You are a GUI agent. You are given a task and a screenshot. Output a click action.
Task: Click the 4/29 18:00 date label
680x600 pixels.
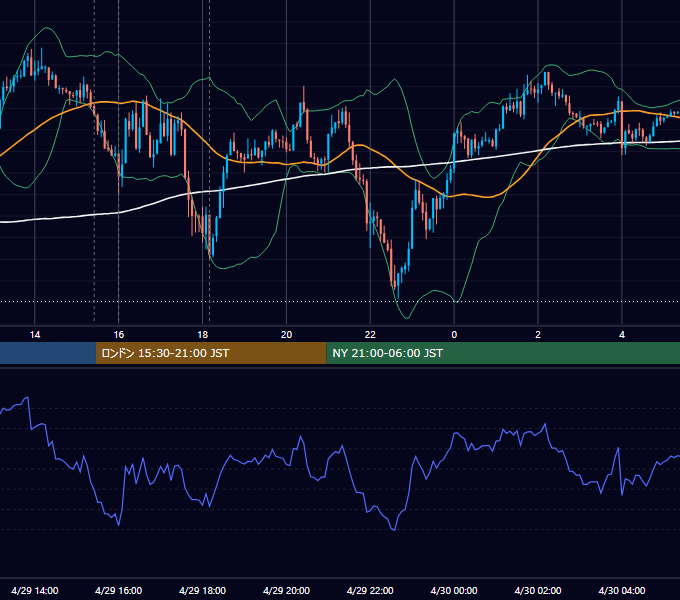(203, 590)
